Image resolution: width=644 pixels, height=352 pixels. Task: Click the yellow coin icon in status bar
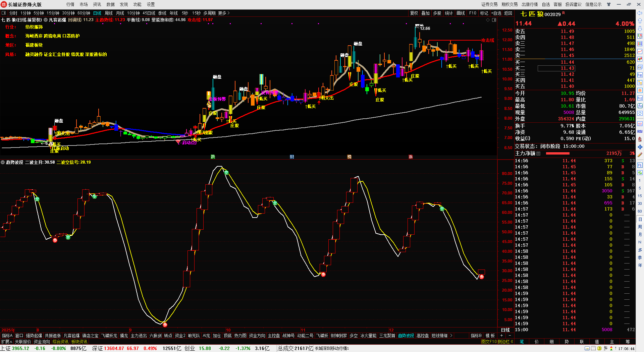pyautogui.click(x=599, y=348)
